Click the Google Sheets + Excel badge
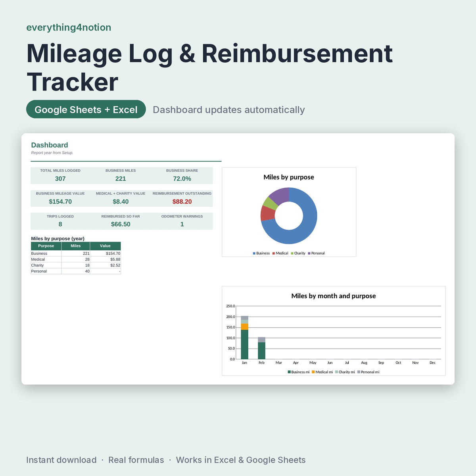Screen dimensions: 476x476 coord(86,109)
